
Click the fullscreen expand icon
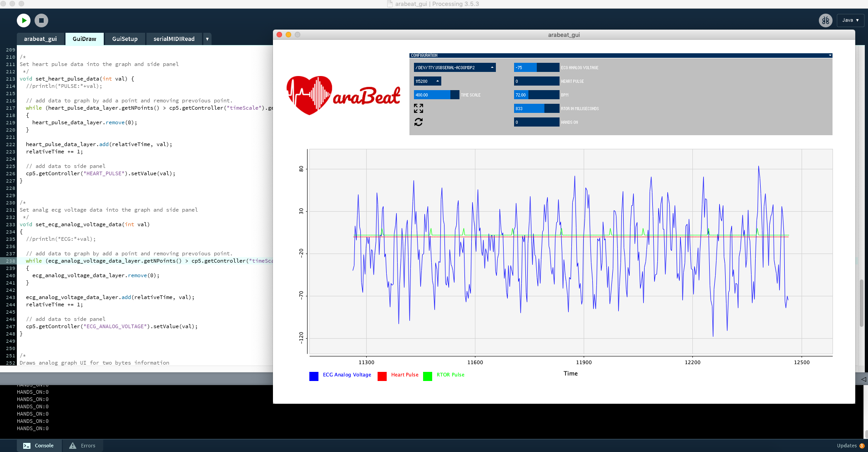coord(419,108)
